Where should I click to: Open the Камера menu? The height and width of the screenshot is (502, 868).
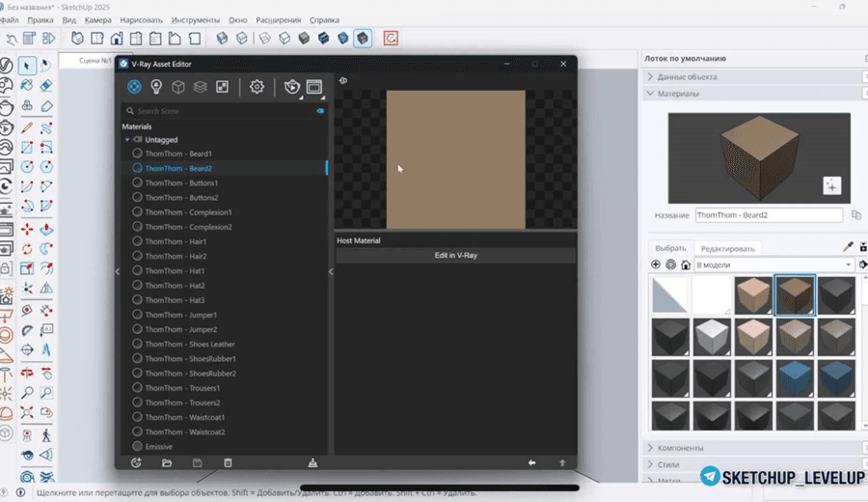pos(98,20)
